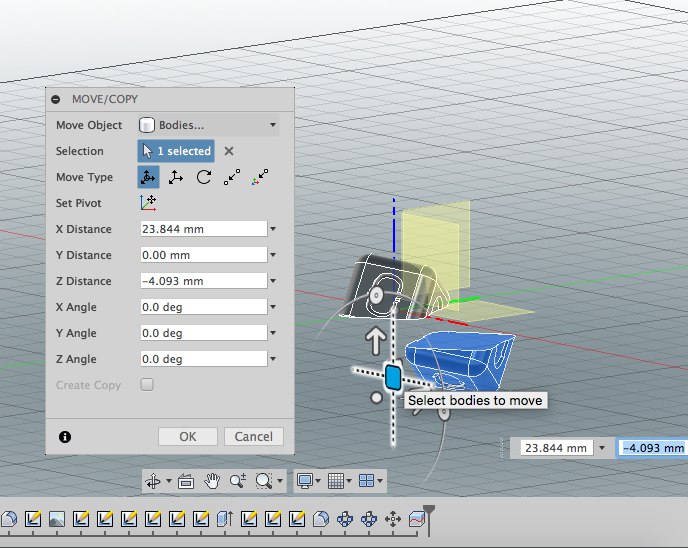Select the canvas image feature in the timeline
Viewport: 688px width, 548px height.
[57, 519]
